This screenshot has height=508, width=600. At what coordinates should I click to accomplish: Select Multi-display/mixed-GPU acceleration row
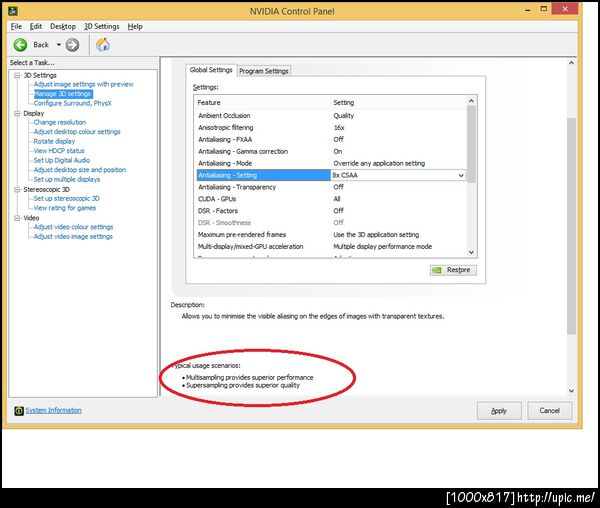tap(331, 246)
